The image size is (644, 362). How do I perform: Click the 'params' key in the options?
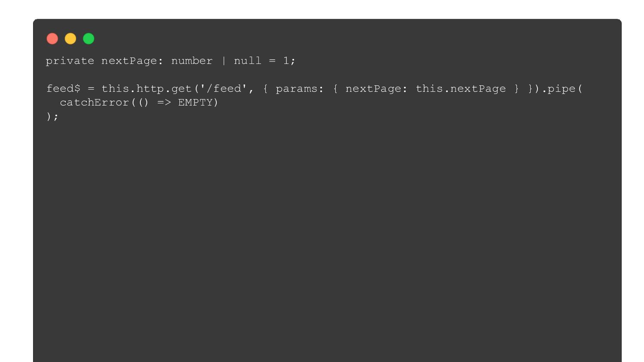[296, 89]
